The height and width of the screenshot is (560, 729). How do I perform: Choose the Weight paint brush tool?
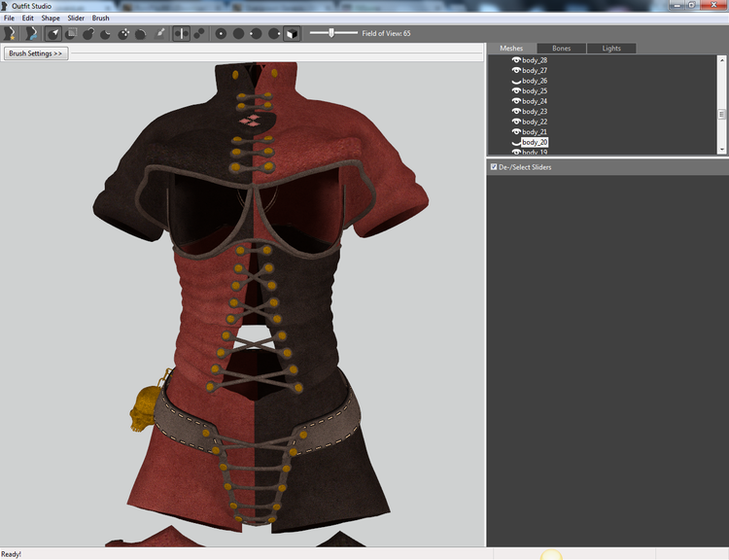tap(159, 33)
